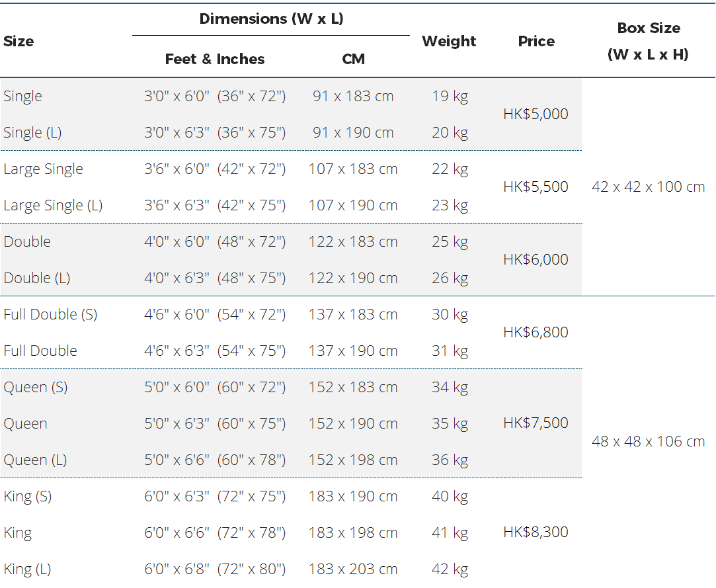The height and width of the screenshot is (588, 716).
Task: Click the HK$5,000 price
Action: click(536, 114)
